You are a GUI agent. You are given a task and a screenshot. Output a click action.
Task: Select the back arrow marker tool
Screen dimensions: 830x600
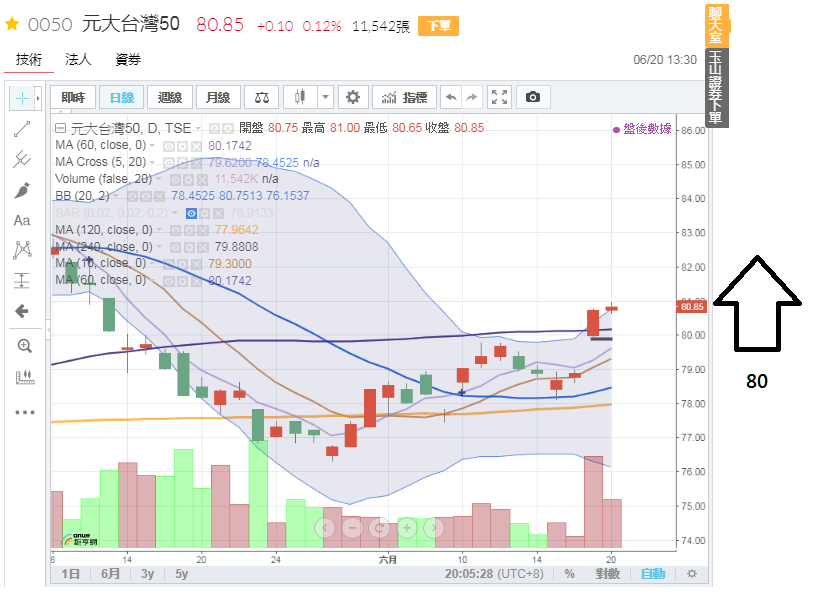click(22, 311)
